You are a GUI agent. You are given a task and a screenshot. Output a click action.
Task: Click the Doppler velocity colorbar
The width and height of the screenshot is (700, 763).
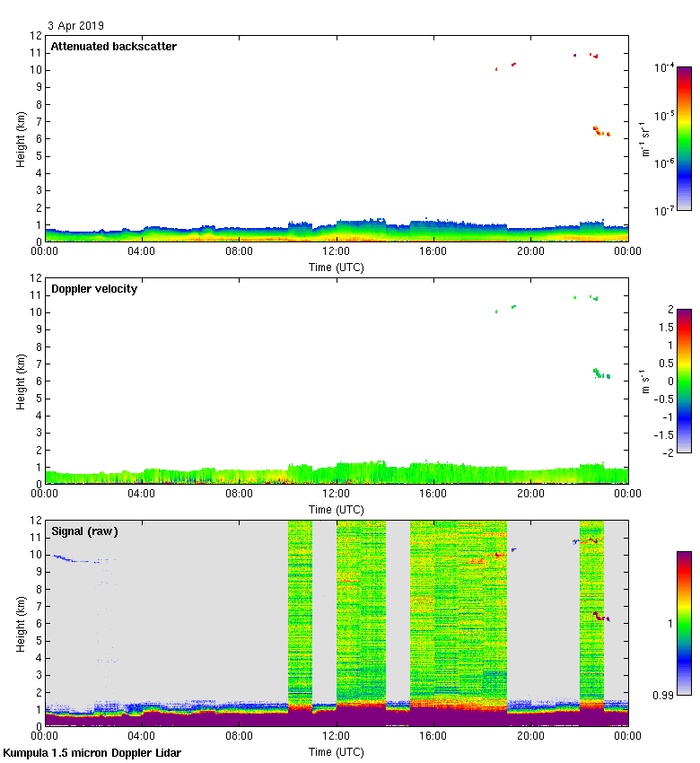683,381
